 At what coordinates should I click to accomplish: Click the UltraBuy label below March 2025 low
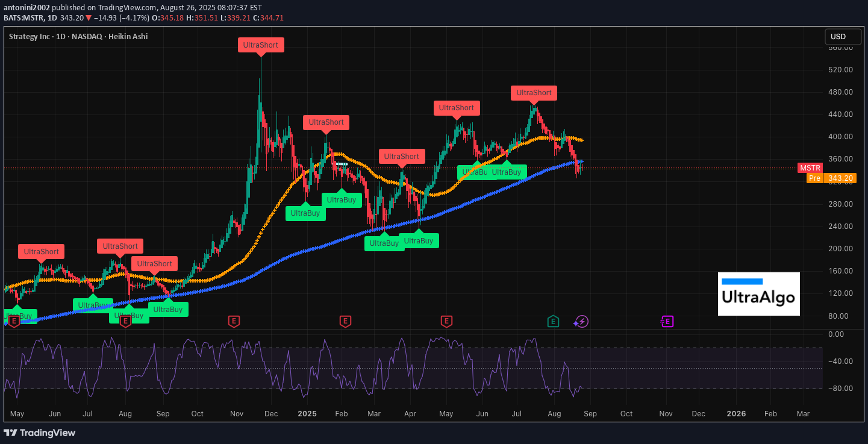384,243
